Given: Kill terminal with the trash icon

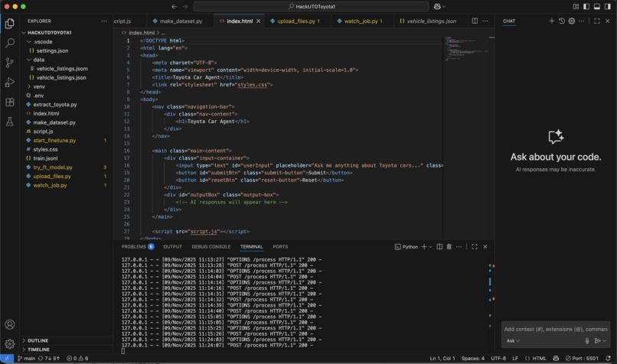Looking at the screenshot, I should (x=449, y=246).
